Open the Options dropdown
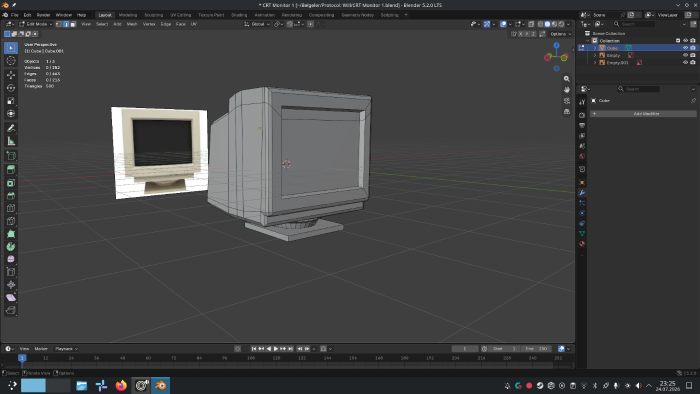The width and height of the screenshot is (700, 394). tap(561, 34)
